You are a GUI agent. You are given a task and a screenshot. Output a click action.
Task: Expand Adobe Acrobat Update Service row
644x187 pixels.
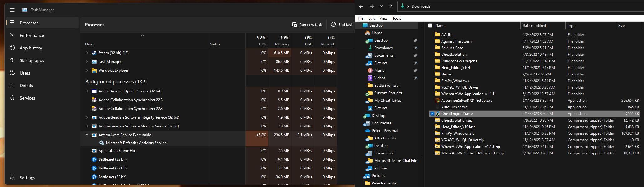tap(87, 91)
